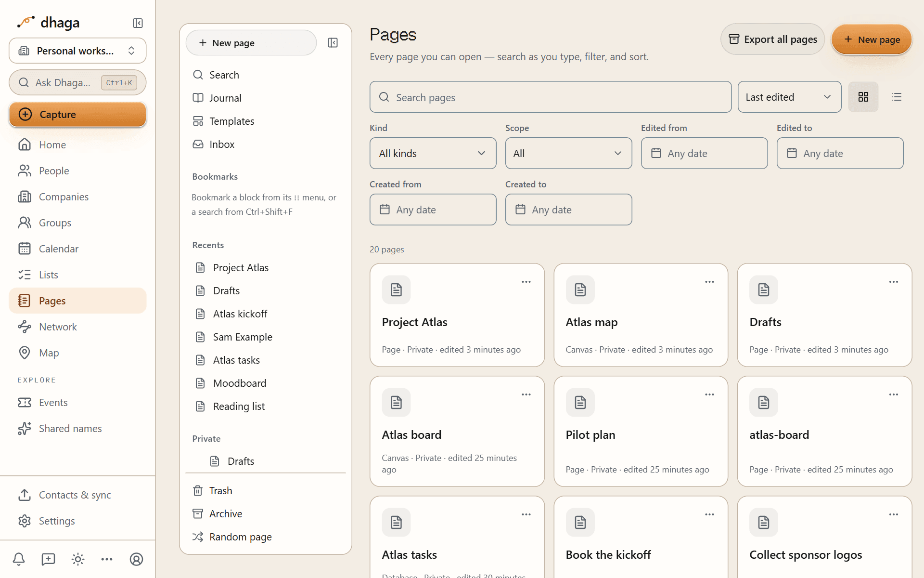Switch to list view
924x578 pixels.
click(896, 97)
